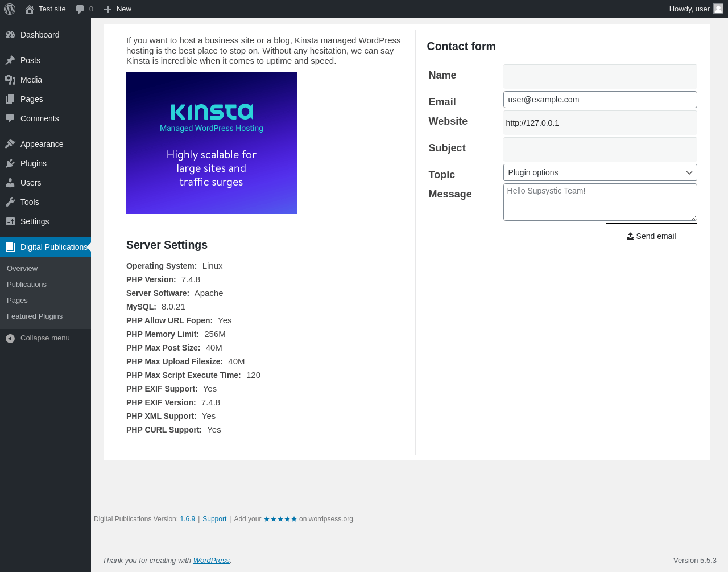Open the Test site home icon
This screenshot has width=728, height=572.
(x=30, y=9)
